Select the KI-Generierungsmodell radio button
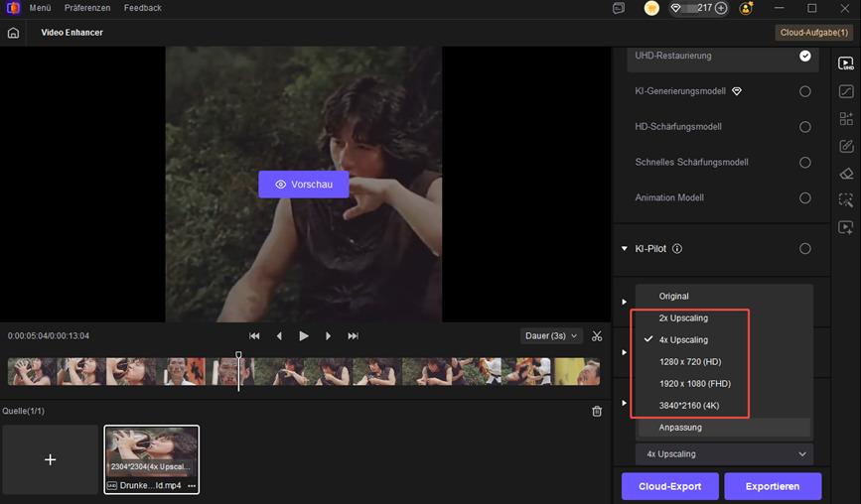 coord(804,91)
